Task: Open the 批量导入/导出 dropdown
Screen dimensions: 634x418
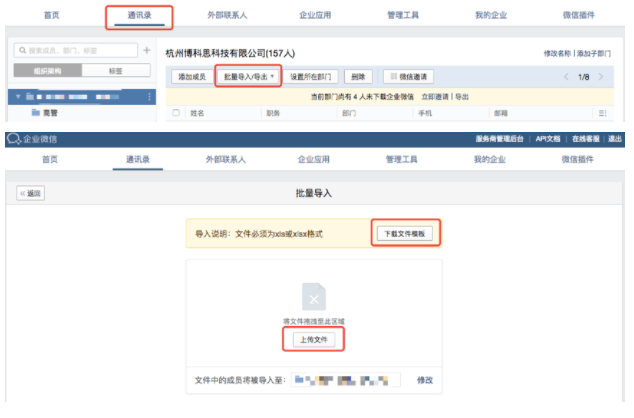Action: point(248,76)
